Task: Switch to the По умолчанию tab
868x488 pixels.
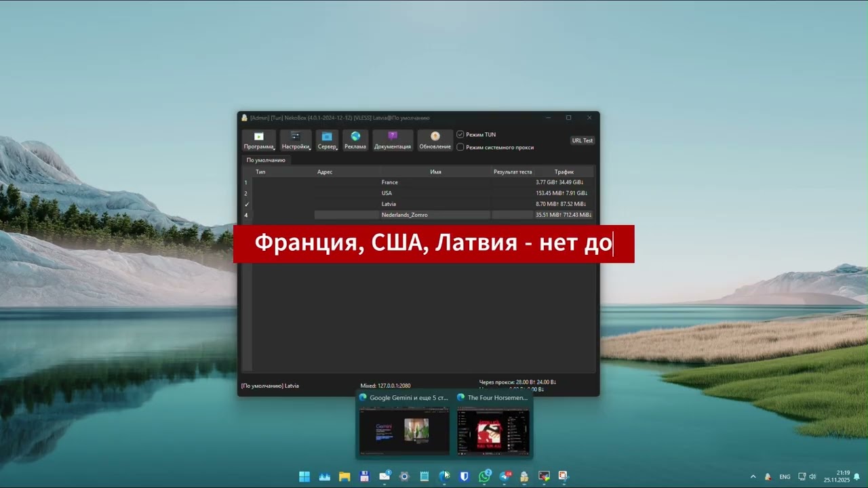Action: [x=266, y=160]
